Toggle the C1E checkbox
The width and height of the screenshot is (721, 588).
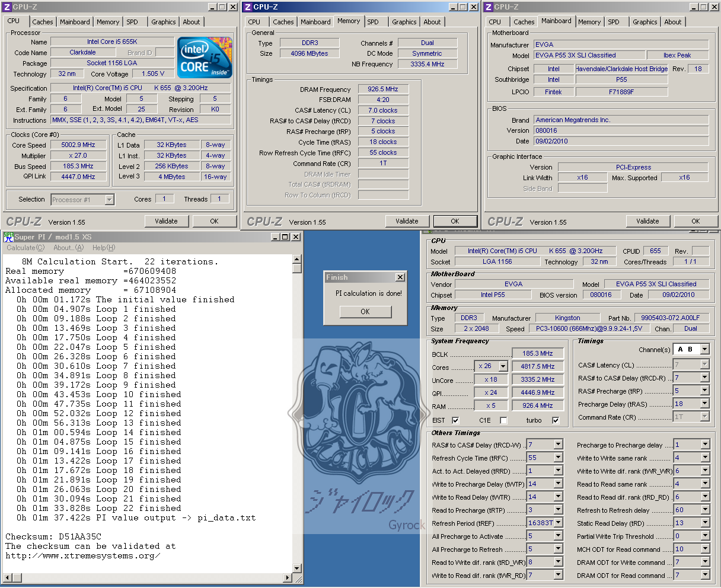click(503, 420)
